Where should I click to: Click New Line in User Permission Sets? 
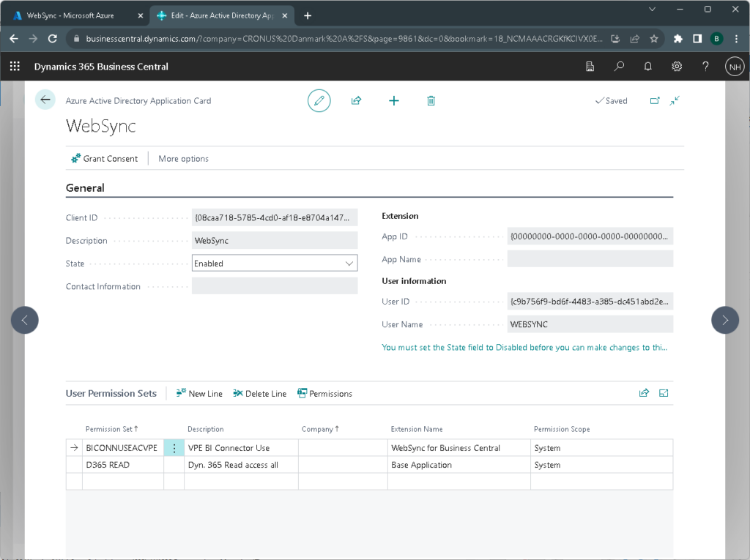click(199, 394)
